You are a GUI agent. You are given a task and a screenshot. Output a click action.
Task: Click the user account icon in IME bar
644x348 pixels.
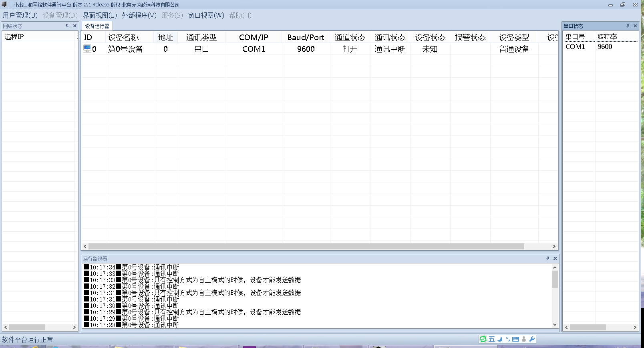[524, 339]
